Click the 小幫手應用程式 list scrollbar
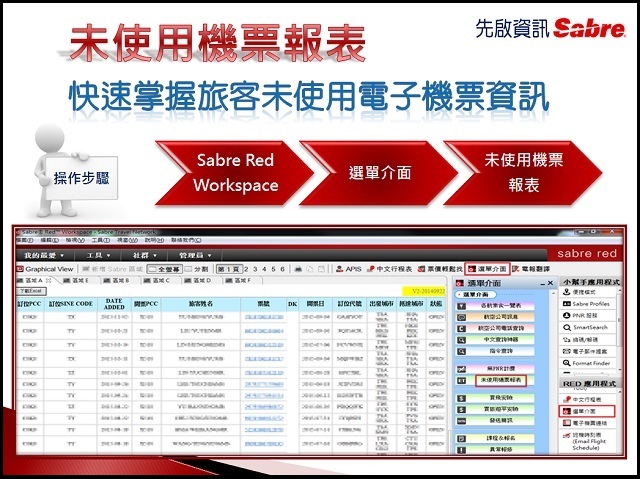 (620, 329)
